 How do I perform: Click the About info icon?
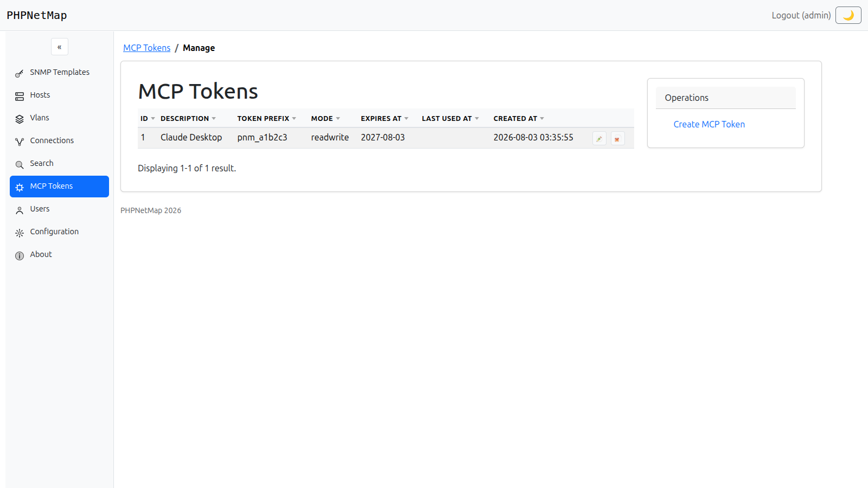click(20, 255)
